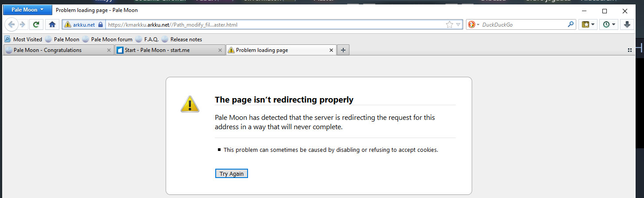
Task: Close the Pale Moon window
Action: (625, 11)
